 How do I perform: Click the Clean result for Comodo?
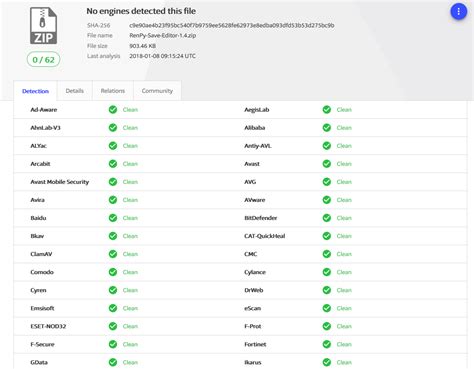(x=130, y=272)
